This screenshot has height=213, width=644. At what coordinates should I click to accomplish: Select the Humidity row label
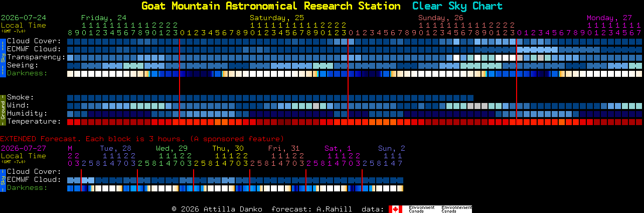27,114
